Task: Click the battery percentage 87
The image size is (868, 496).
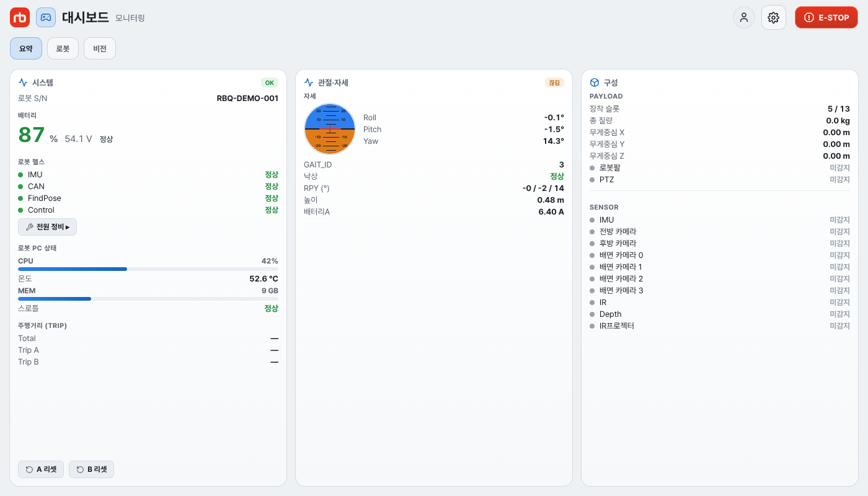Action: click(x=32, y=135)
